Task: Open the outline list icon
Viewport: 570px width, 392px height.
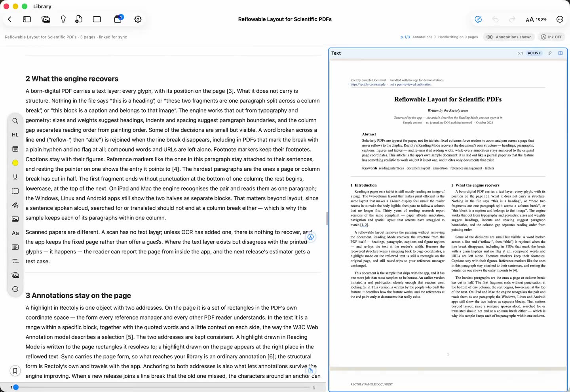Action: click(15, 261)
